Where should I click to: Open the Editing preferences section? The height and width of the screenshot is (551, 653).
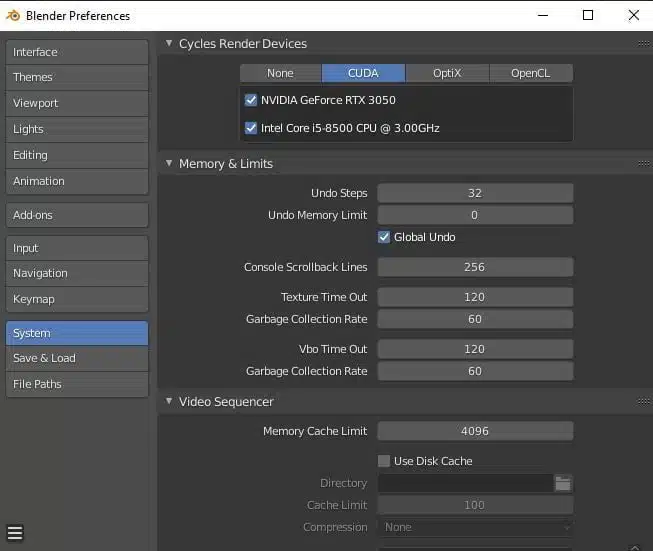point(77,155)
